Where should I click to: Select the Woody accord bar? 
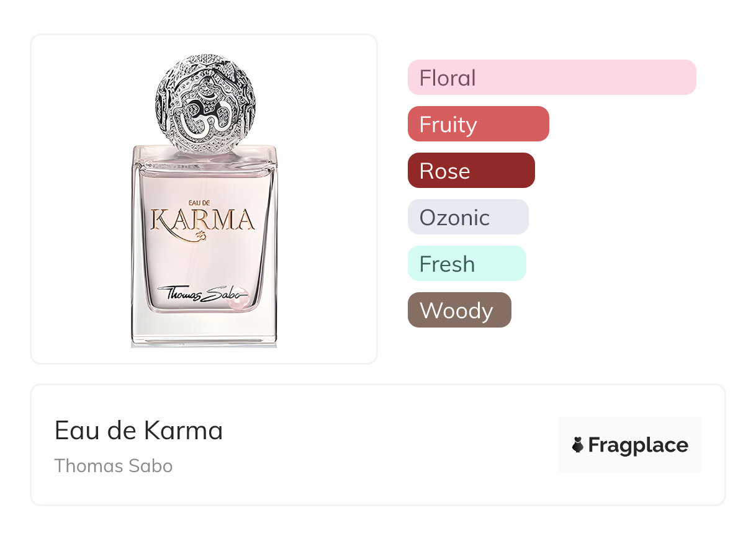459,310
